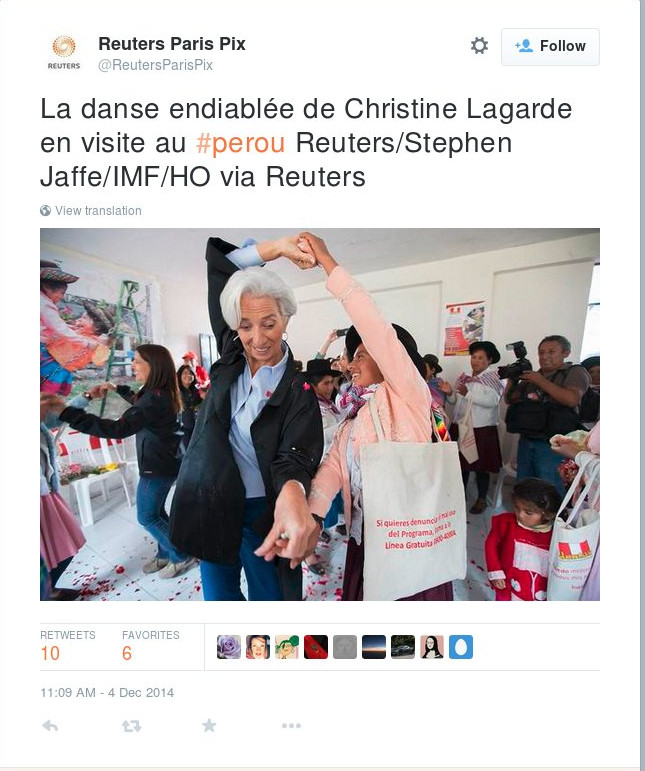645x771 pixels.
Task: Click the gear settings icon
Action: click(x=479, y=46)
